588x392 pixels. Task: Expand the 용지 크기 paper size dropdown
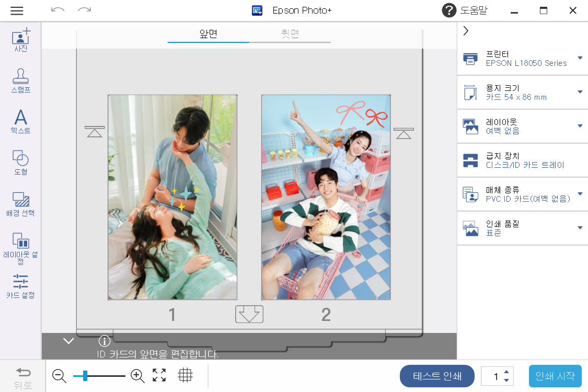click(x=580, y=92)
